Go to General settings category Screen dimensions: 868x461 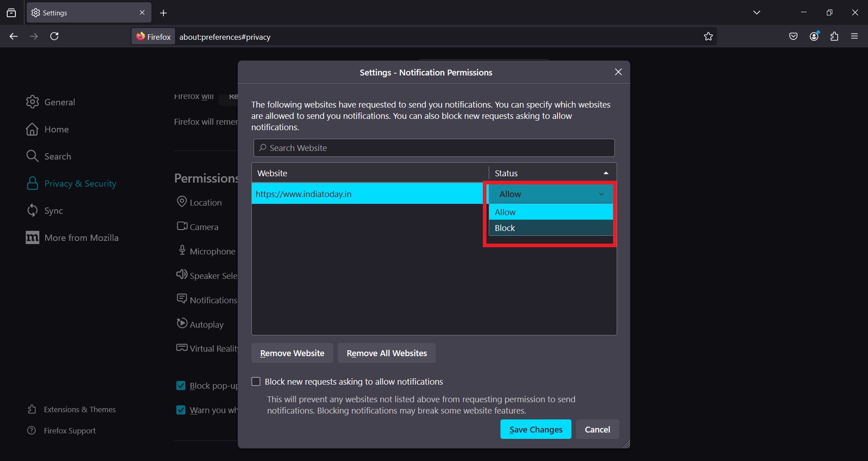[x=51, y=102]
